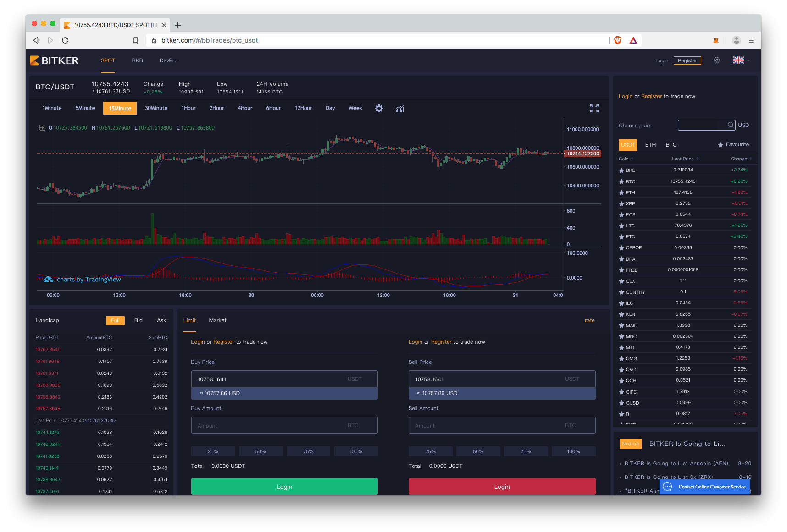The width and height of the screenshot is (787, 532).
Task: Open a new browser tab
Action: click(178, 25)
